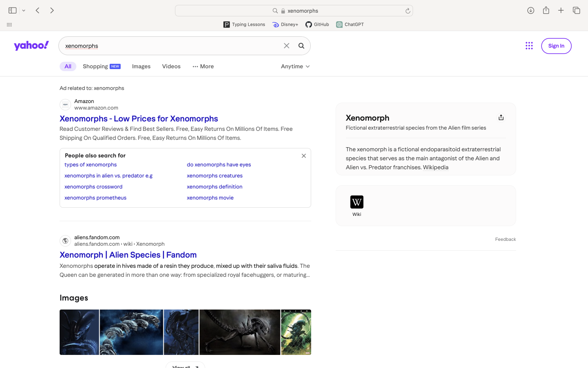Viewport: 588px width, 368px height.
Task: Go forward to next page
Action: 52,11
